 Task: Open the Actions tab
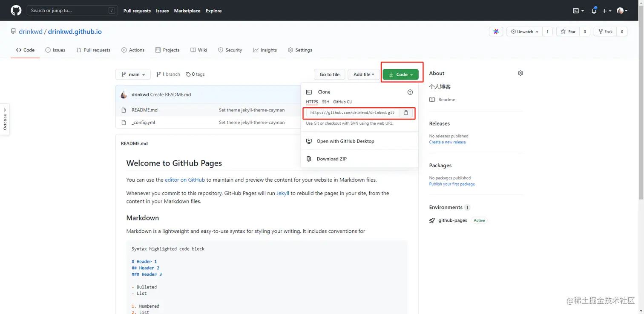point(133,50)
